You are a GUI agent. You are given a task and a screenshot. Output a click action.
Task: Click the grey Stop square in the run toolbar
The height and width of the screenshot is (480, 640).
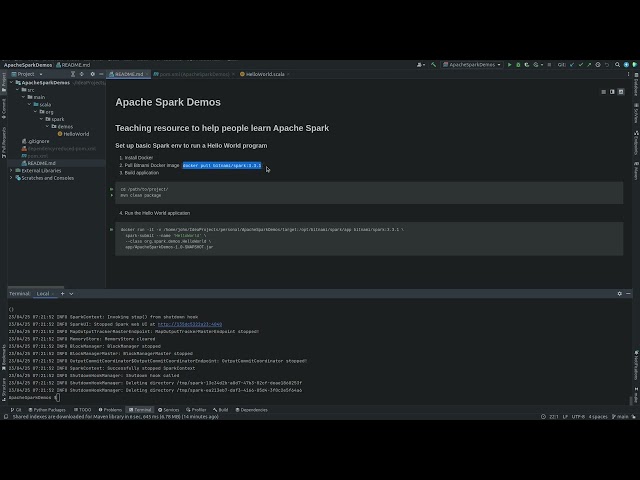(x=549, y=64)
